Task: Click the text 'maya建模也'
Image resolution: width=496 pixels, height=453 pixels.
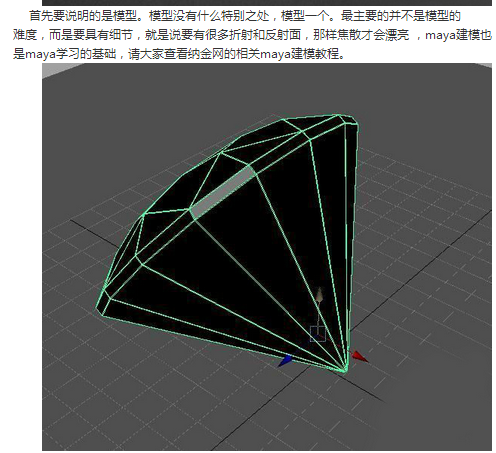Action: (x=458, y=35)
